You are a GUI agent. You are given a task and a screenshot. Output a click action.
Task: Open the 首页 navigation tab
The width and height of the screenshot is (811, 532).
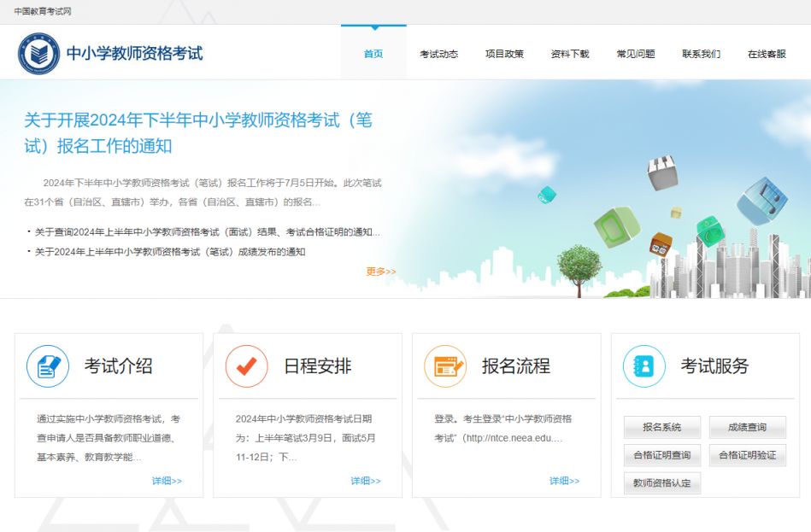pyautogui.click(x=373, y=54)
